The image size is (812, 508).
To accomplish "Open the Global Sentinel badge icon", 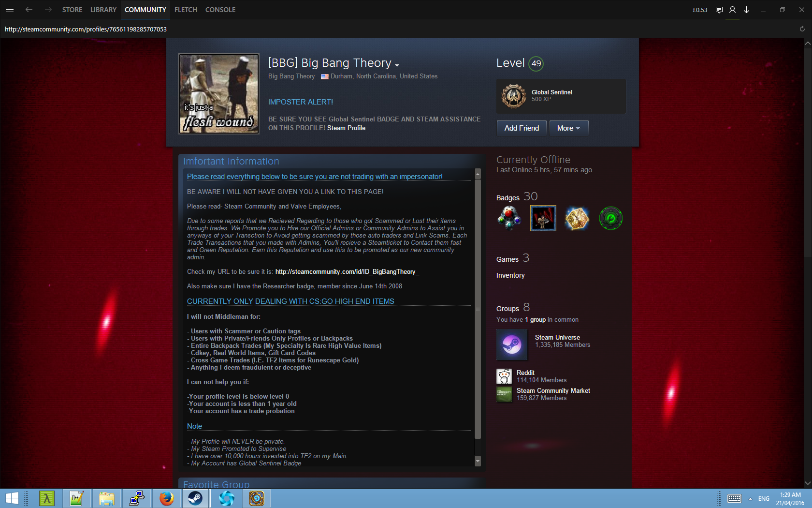I will 513,96.
